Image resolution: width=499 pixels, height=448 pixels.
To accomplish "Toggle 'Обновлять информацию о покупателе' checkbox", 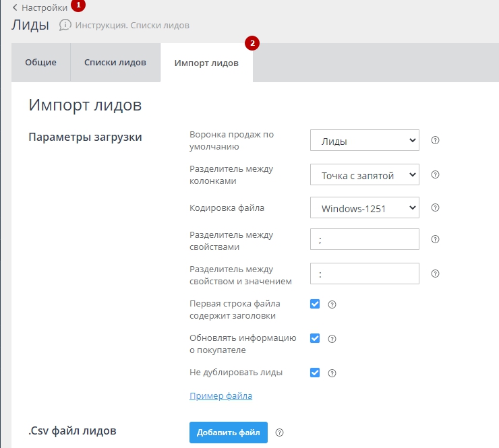I will [315, 338].
